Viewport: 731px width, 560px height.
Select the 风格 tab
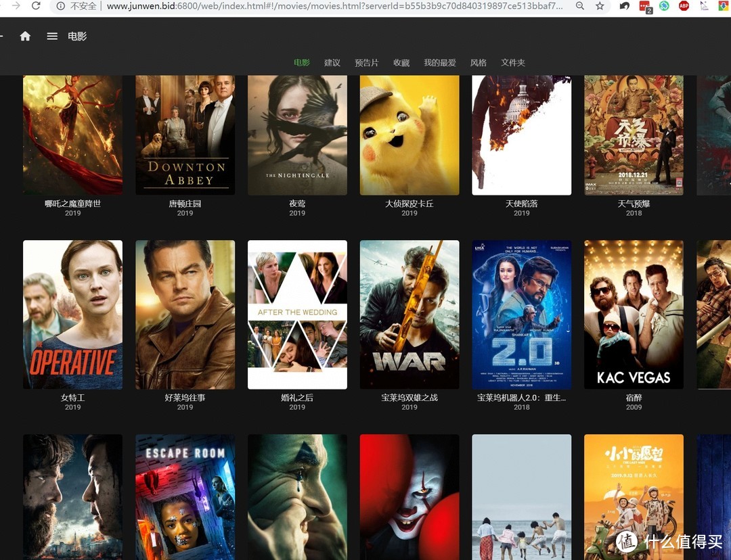pyautogui.click(x=479, y=62)
